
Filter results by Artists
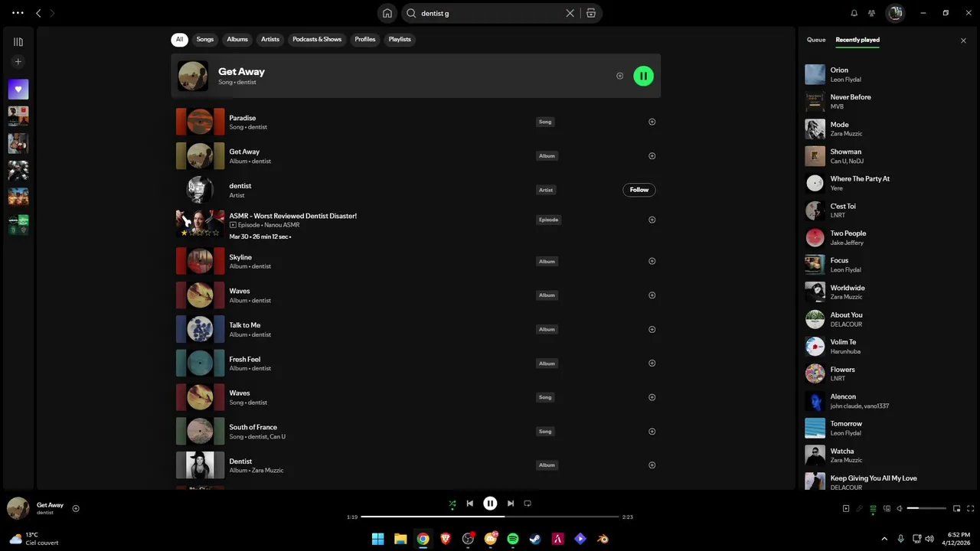click(270, 40)
